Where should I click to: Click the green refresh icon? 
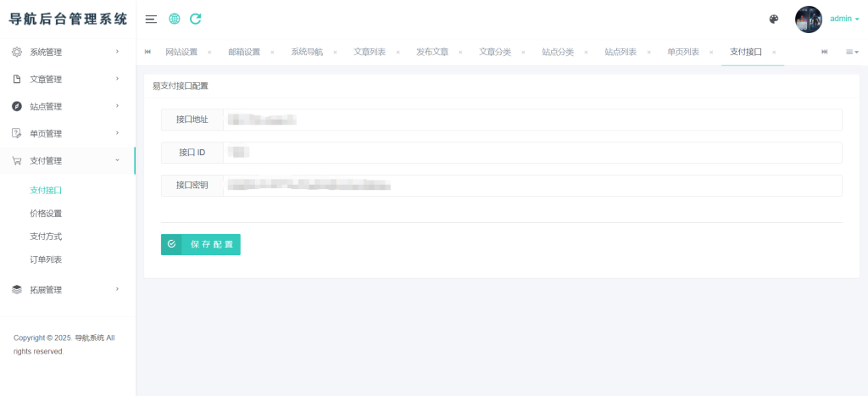tap(196, 19)
